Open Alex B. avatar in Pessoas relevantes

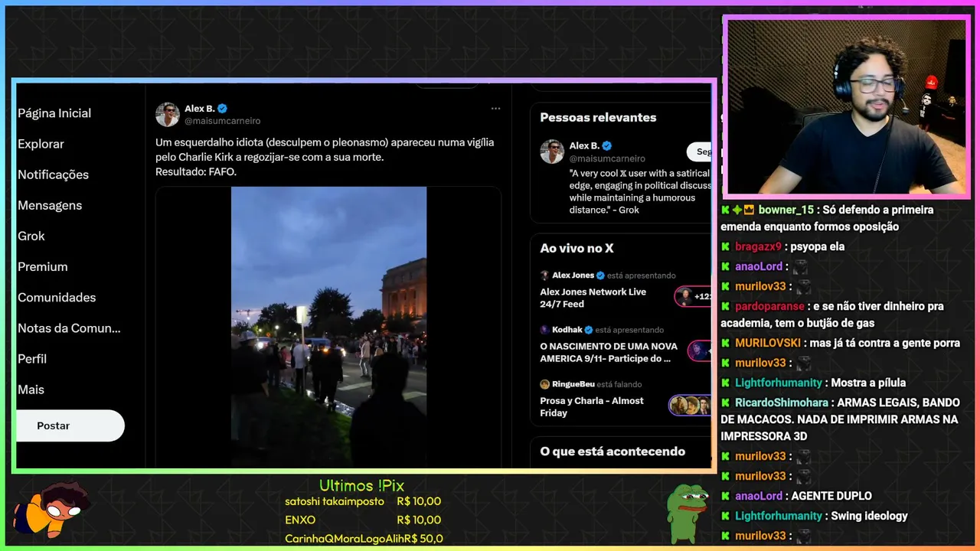pos(552,152)
